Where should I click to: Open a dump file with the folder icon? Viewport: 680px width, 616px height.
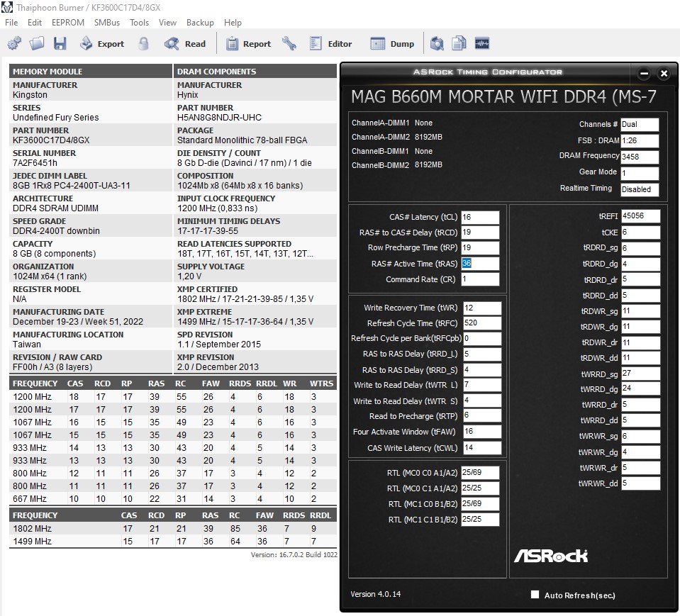point(37,43)
